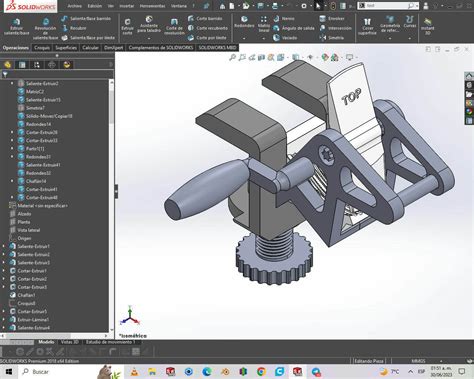Image resolution: width=474 pixels, height=379 pixels.
Task: Choose the Recubrir tool
Action: coord(74,28)
